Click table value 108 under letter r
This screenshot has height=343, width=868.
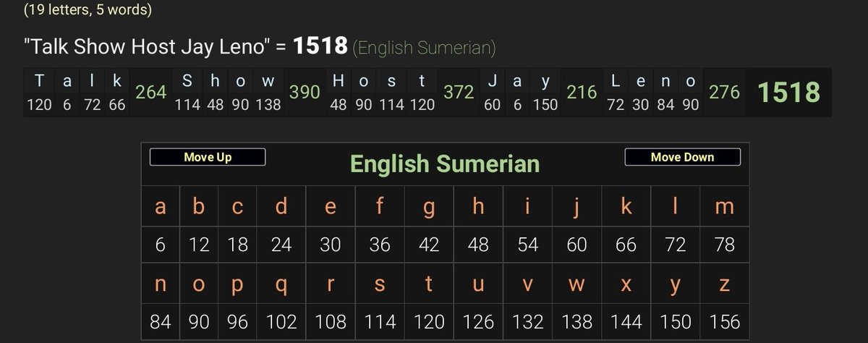click(331, 321)
